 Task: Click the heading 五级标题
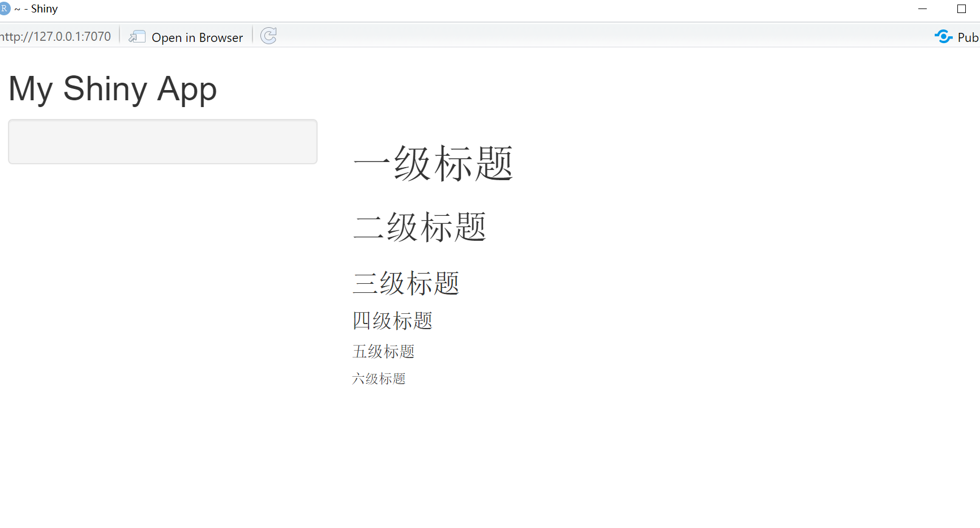(x=383, y=351)
